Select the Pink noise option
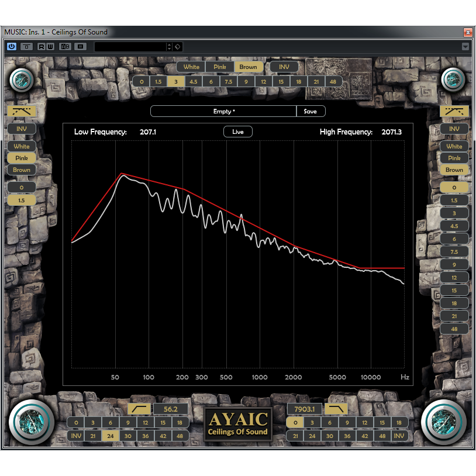This screenshot has height=476, width=476. pyautogui.click(x=219, y=67)
